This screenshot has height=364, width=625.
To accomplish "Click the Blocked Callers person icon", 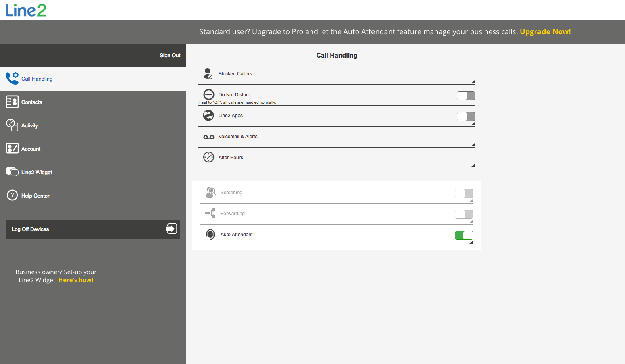I will 208,73.
